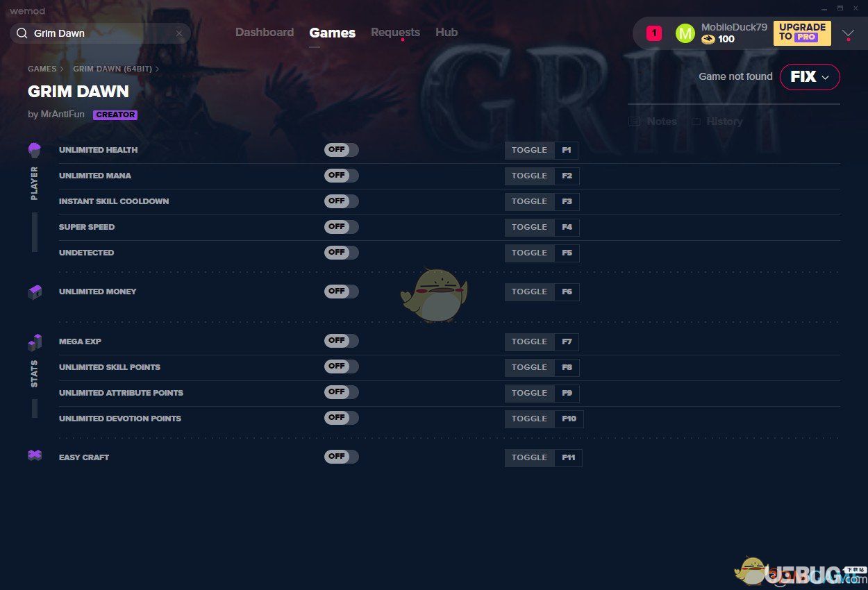The width and height of the screenshot is (868, 590).
Task: Open the MobileDuck79 profile avatar
Action: [x=685, y=33]
